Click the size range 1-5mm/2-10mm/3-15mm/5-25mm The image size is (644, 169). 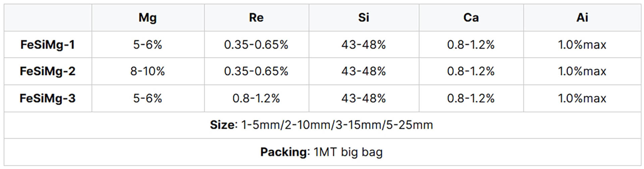[x=337, y=125]
